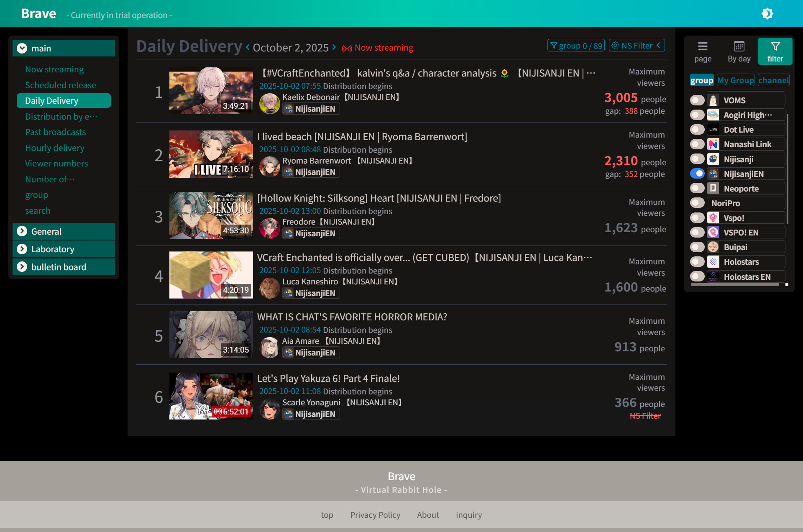Viewport: 803px width, 532px height.
Task: Click Scarle Yonaguni's channel avatar
Action: click(269, 409)
